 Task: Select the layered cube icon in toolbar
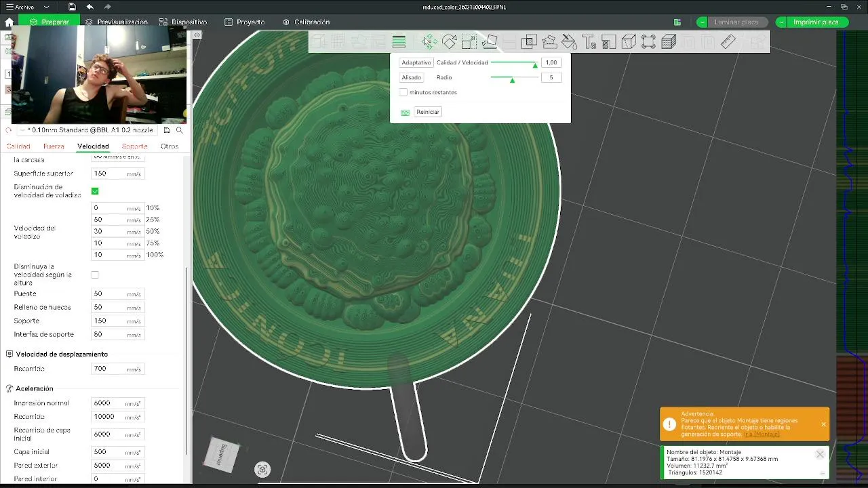(669, 42)
